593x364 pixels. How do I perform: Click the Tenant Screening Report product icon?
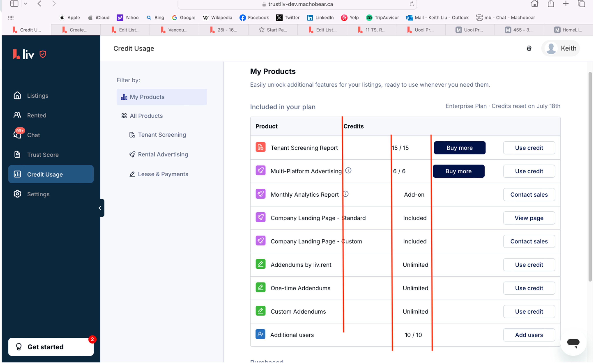pyautogui.click(x=260, y=147)
